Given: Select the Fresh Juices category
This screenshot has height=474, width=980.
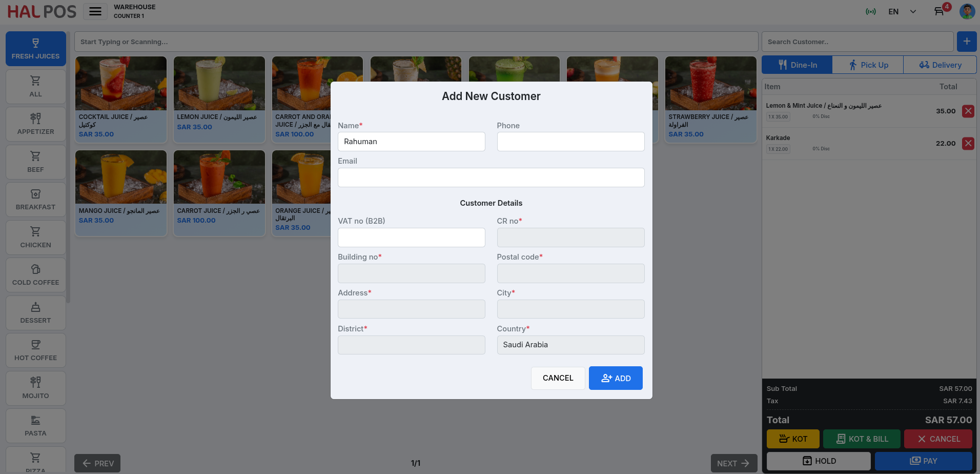Looking at the screenshot, I should 36,49.
